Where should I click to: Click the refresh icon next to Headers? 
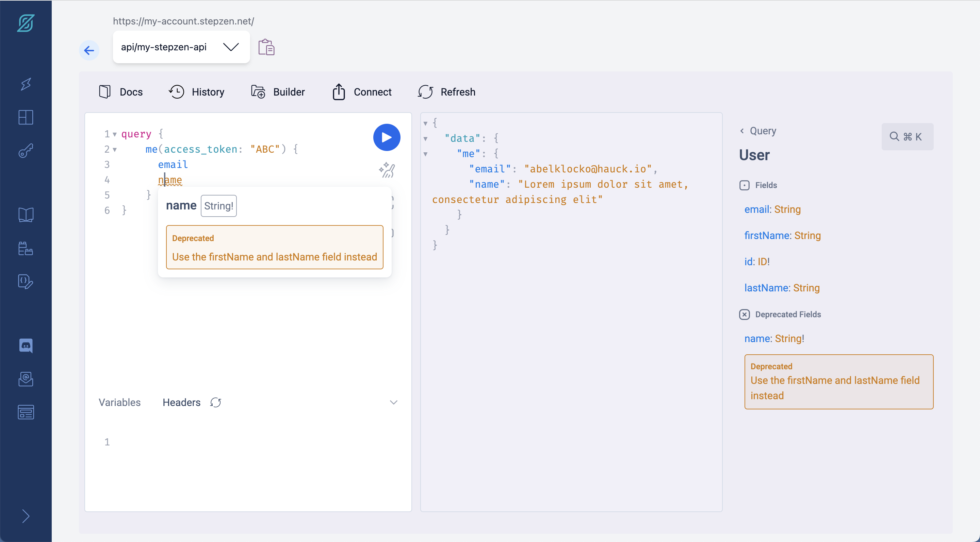point(216,402)
